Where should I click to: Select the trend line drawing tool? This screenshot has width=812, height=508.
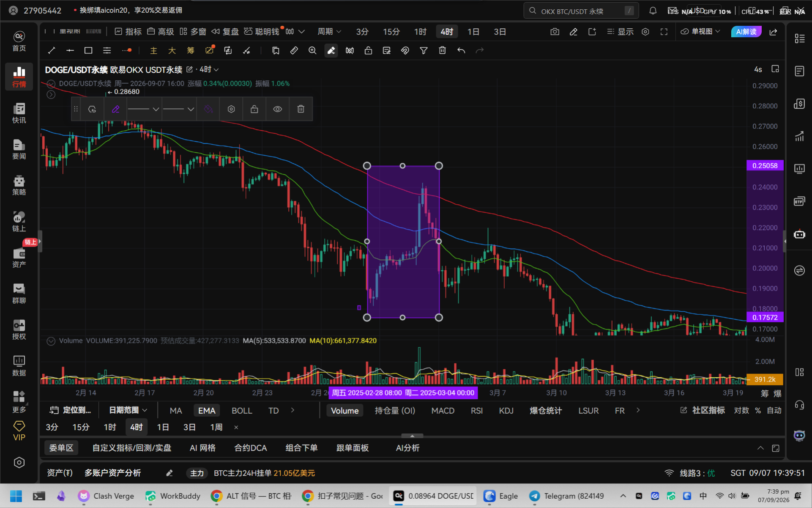[52, 51]
